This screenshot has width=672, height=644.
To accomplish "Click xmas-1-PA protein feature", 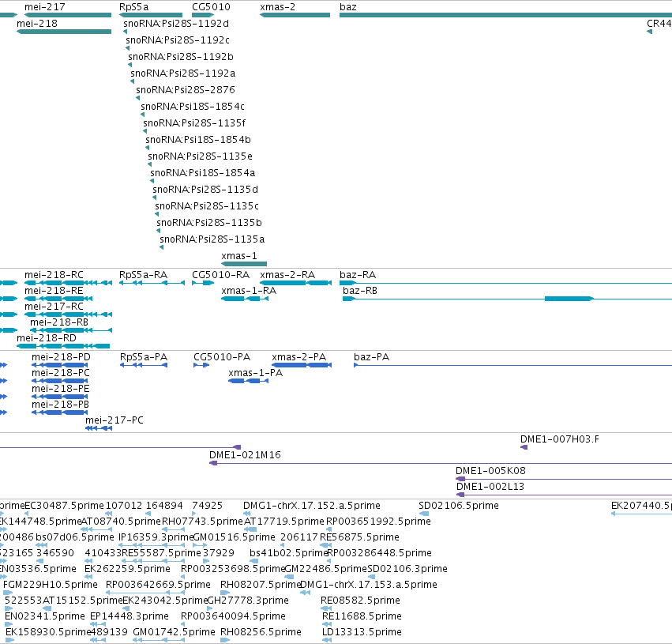I will click(x=249, y=381).
